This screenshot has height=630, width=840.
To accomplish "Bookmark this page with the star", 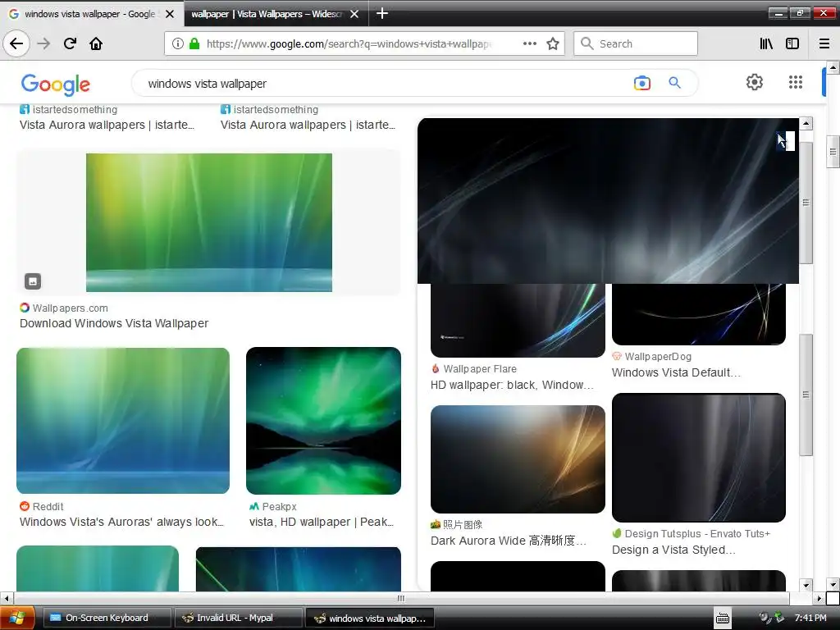I will click(x=553, y=43).
